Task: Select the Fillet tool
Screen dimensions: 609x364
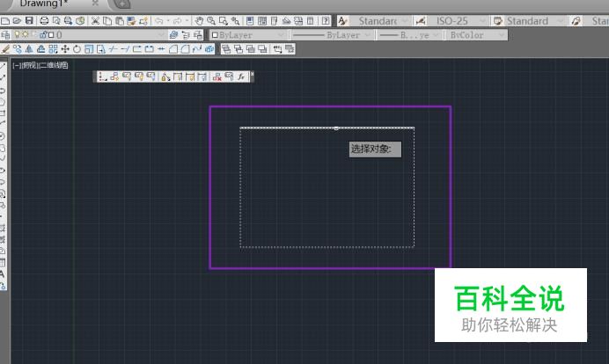Action: click(x=186, y=49)
